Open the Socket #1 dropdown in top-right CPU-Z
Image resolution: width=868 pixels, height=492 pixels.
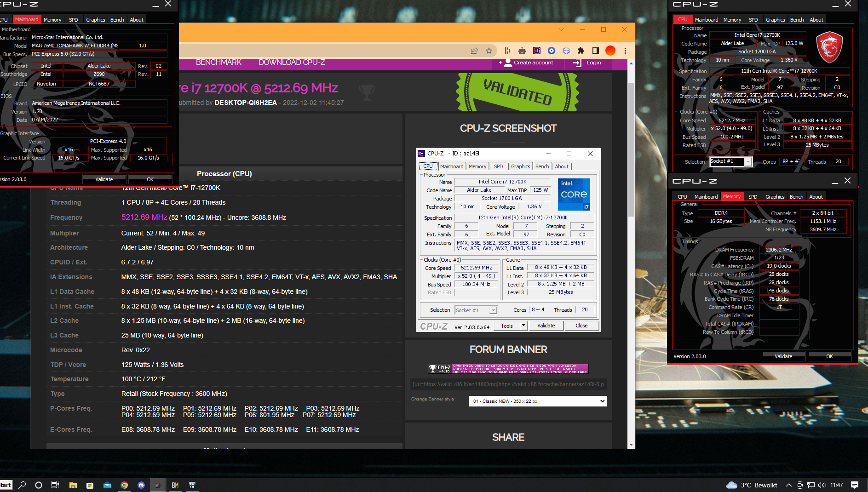point(731,161)
